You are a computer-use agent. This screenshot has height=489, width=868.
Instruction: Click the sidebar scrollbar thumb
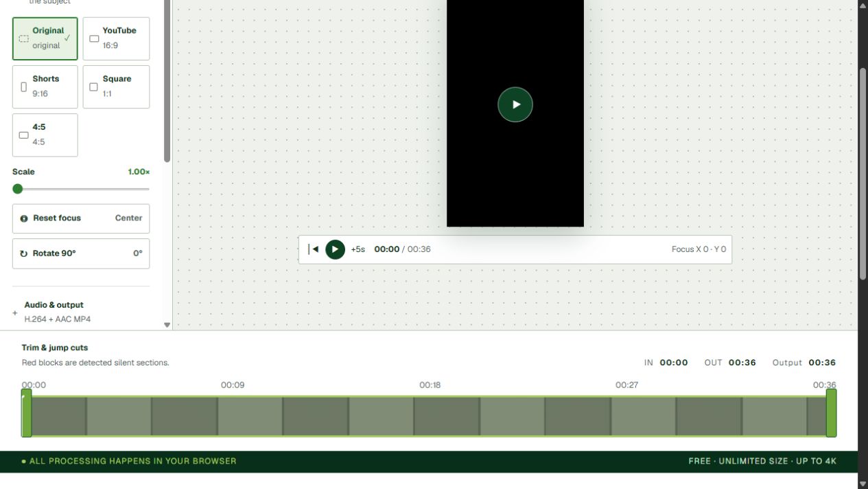[167, 81]
